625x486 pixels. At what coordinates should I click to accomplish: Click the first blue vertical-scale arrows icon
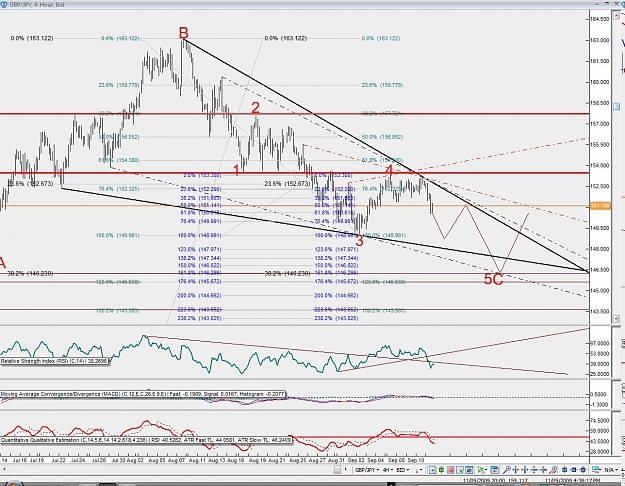[534, 470]
